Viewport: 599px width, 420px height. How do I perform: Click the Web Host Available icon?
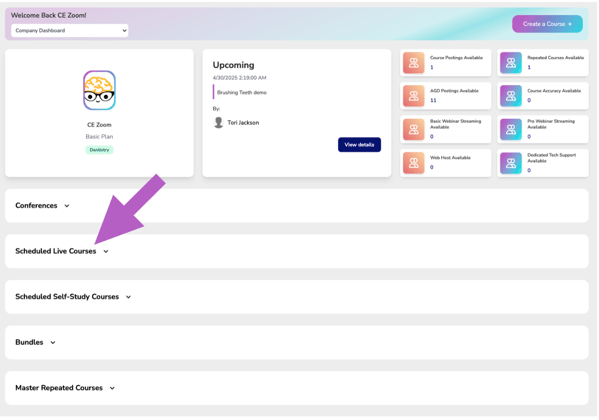point(413,163)
